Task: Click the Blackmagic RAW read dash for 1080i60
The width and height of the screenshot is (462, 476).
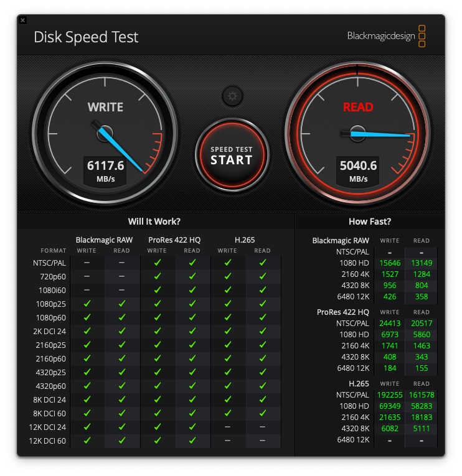Action: click(x=121, y=290)
